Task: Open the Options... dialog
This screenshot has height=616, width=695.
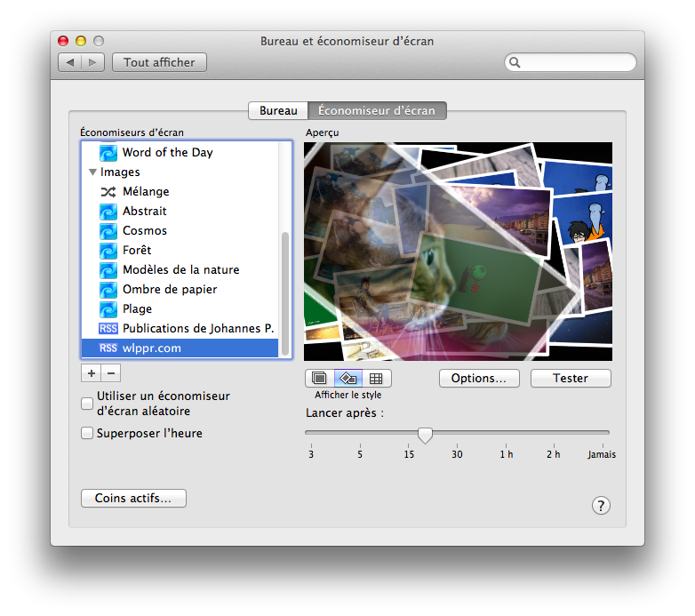Action: tap(479, 379)
